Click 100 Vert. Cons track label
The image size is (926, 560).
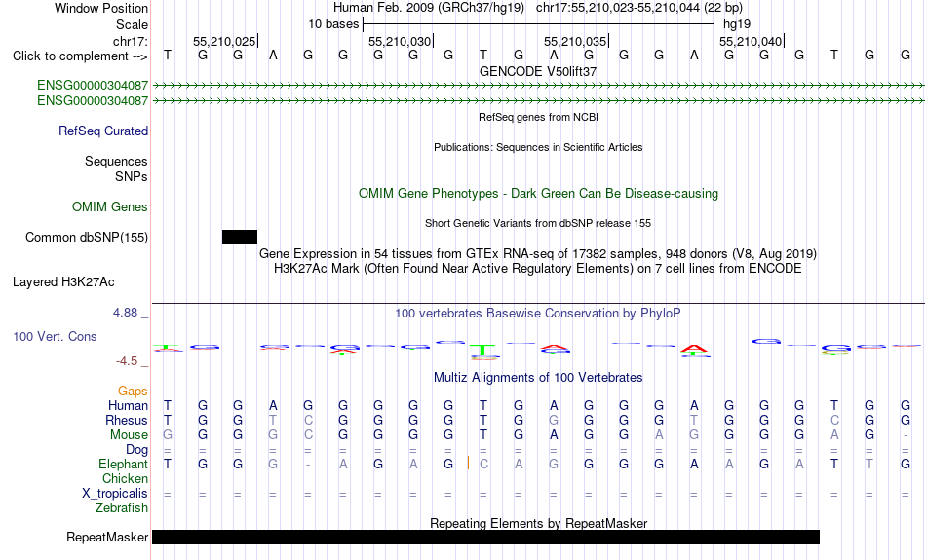(x=55, y=336)
